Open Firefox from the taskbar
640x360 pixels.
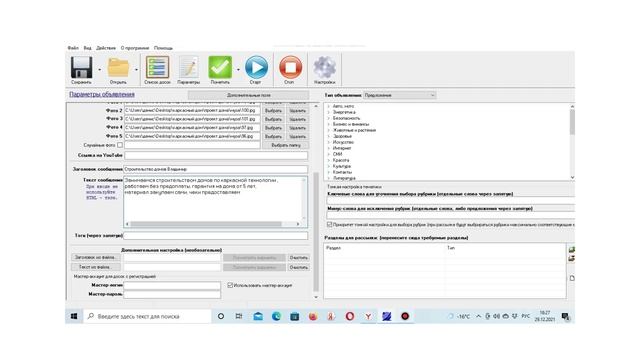click(x=313, y=316)
